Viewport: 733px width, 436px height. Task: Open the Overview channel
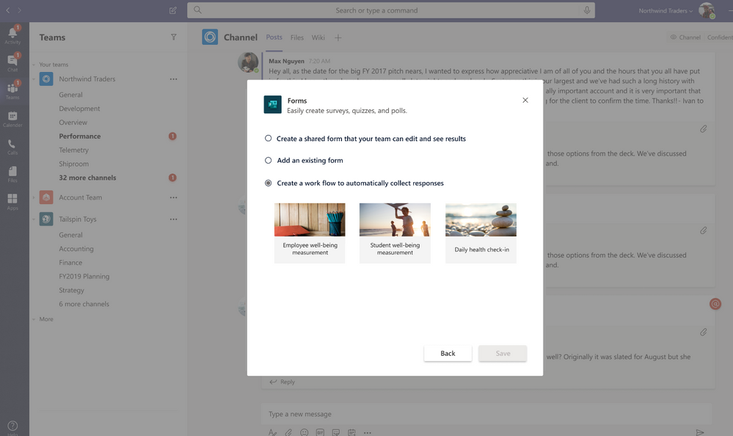click(73, 122)
